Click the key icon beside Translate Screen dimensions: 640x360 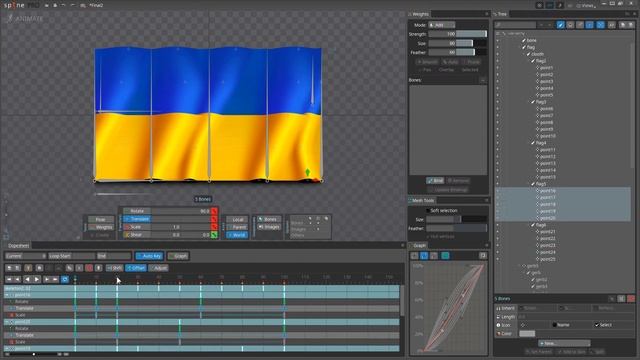coord(214,219)
